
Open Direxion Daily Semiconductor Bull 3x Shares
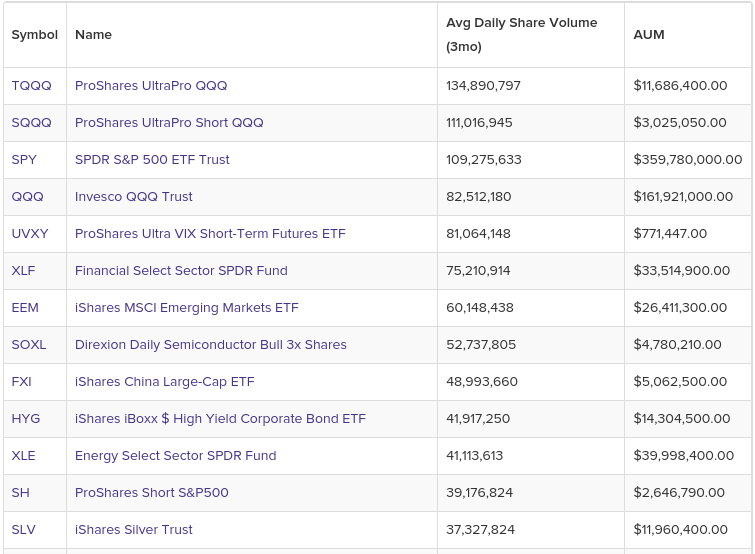tap(211, 345)
